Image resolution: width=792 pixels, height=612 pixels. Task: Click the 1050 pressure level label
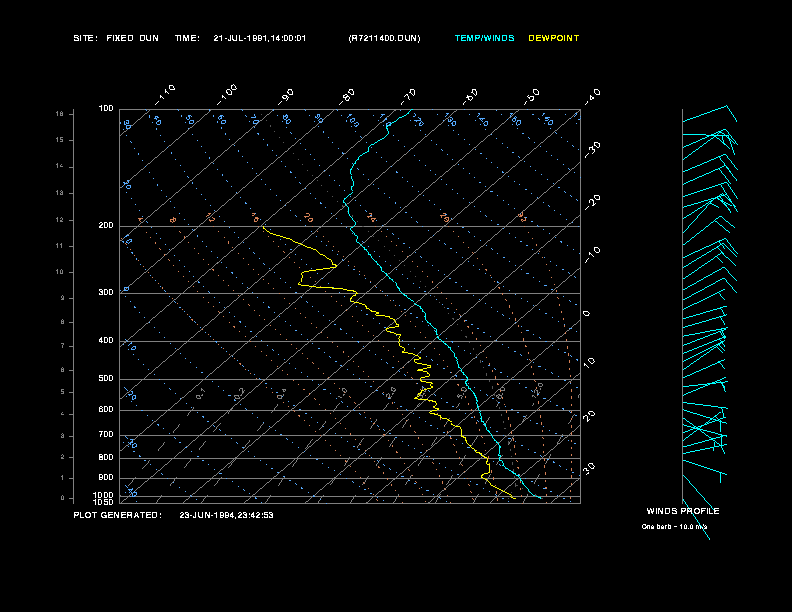(x=104, y=502)
